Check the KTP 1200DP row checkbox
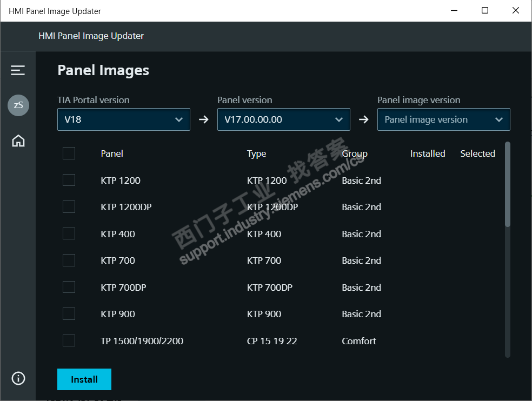 click(x=69, y=206)
